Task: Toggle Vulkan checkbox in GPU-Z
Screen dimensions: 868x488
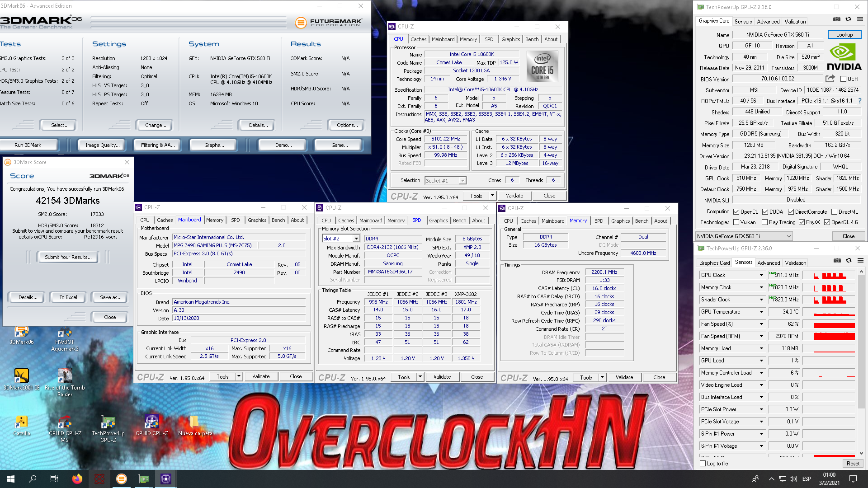Action: click(736, 222)
